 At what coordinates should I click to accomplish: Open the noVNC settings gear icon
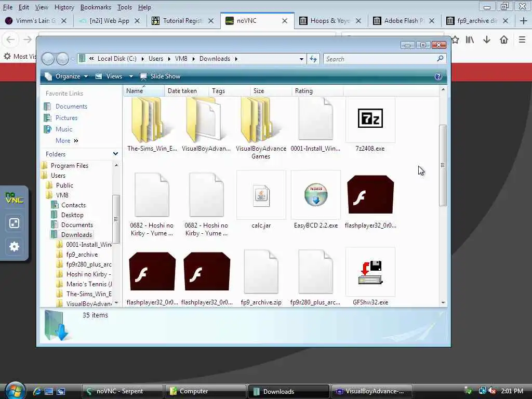click(x=14, y=246)
